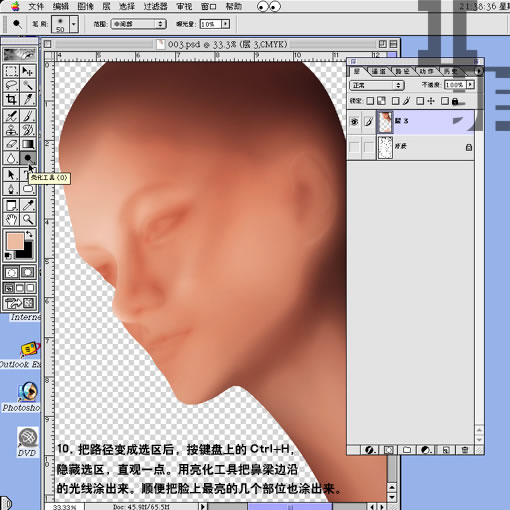Reset to default colors icon
The image size is (510, 510).
[x=8, y=256]
